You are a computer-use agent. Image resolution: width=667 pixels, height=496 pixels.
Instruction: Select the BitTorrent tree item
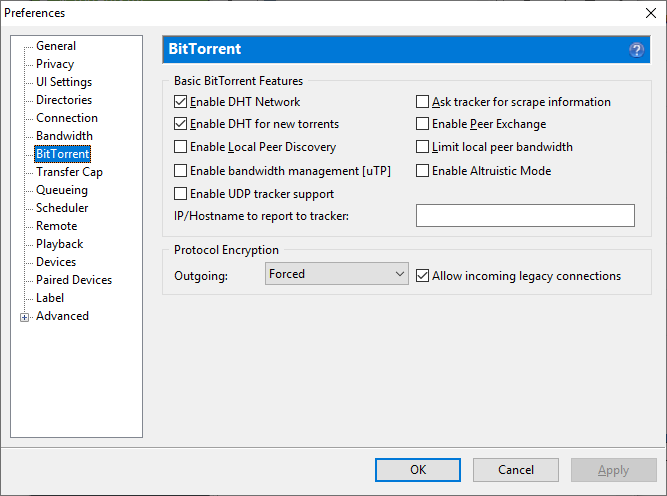[63, 154]
